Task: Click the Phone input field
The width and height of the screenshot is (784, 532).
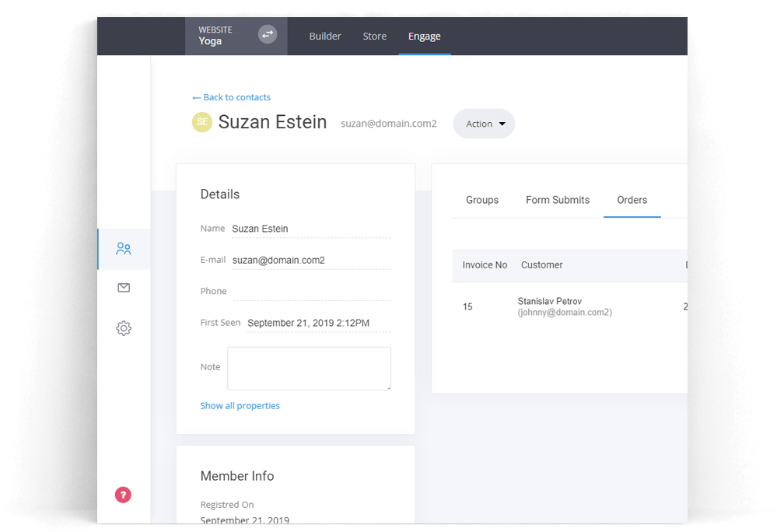Action: click(311, 291)
